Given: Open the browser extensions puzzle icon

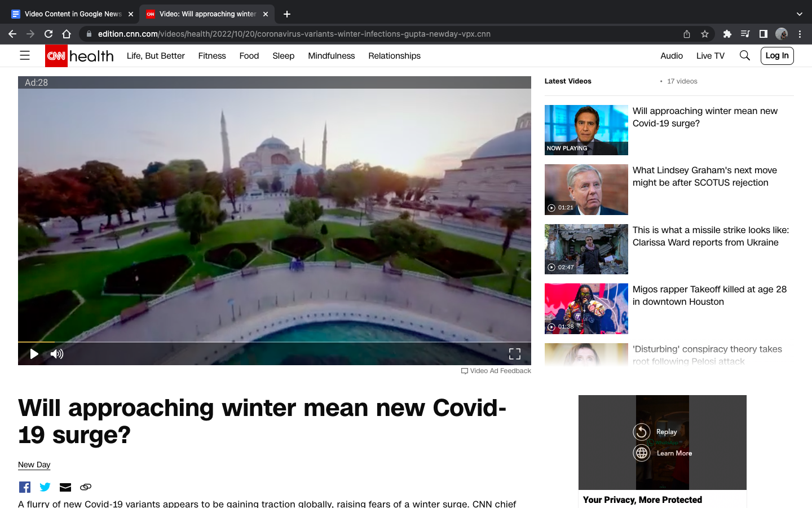Looking at the screenshot, I should 727,34.
